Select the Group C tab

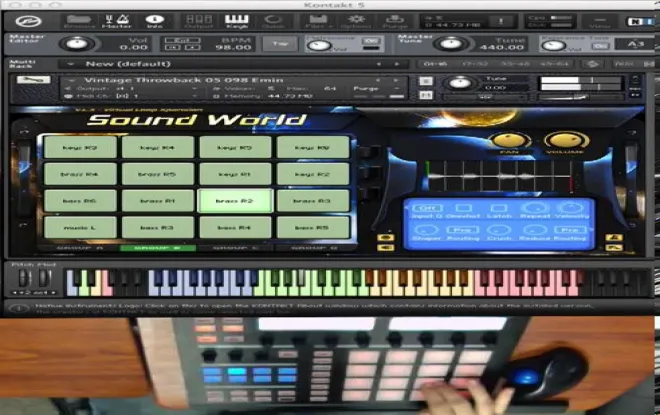click(x=236, y=248)
